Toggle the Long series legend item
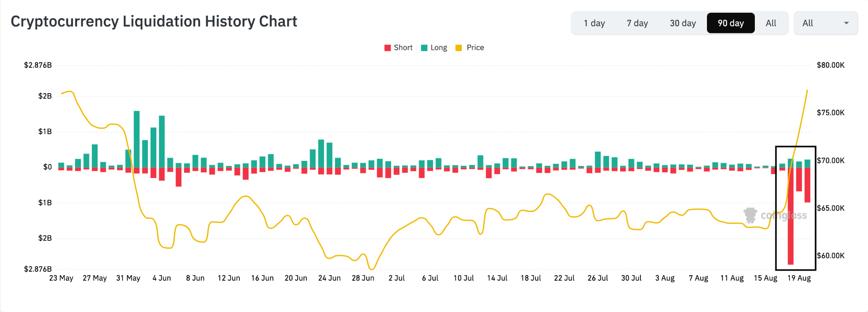The width and height of the screenshot is (868, 312). [434, 48]
